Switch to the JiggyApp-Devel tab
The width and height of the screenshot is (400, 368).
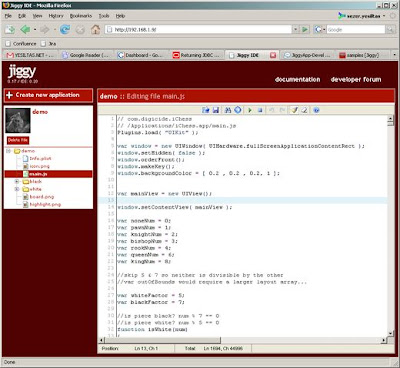307,55
